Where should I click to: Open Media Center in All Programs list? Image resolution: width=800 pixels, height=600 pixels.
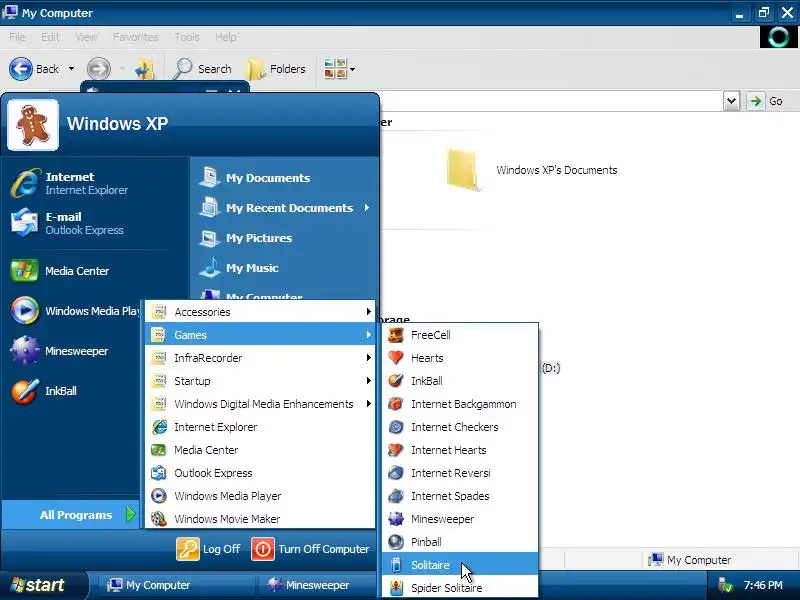260,450
